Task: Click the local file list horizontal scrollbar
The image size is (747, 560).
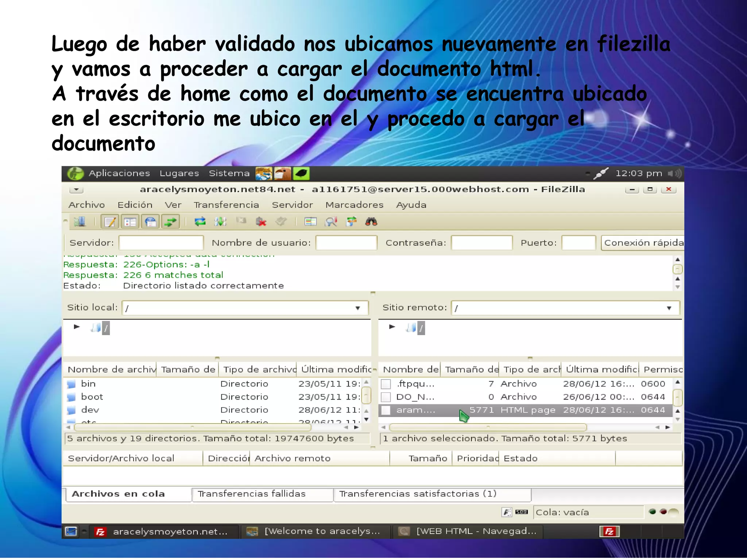Action: (193, 427)
